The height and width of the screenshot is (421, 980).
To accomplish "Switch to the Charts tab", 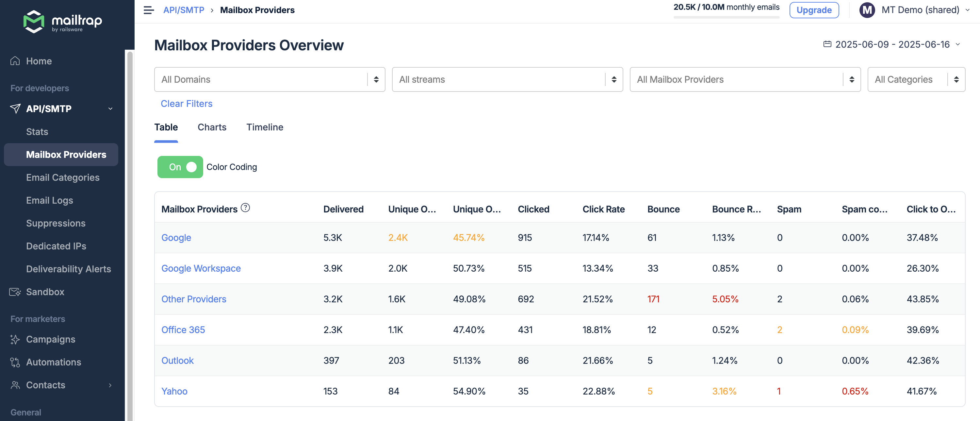I will point(212,127).
